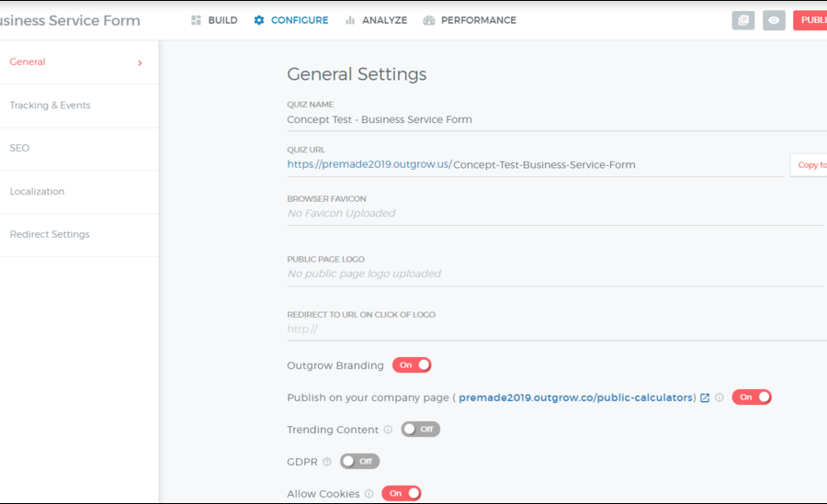Open the premade2019.outgrow.co/public-calculators link
The width and height of the screenshot is (827, 504).
576,398
